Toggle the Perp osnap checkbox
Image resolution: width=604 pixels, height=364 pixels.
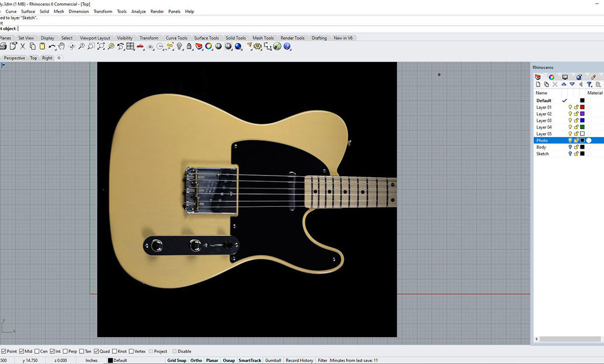click(x=65, y=351)
